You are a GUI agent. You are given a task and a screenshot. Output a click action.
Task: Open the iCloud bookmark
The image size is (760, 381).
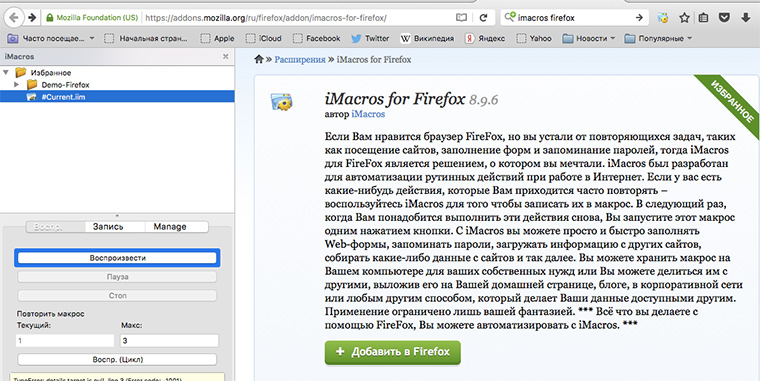pos(263,38)
